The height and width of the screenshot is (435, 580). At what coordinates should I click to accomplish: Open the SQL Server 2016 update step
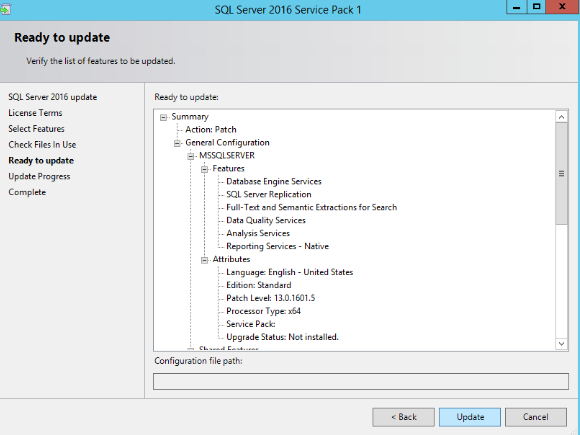click(x=53, y=97)
